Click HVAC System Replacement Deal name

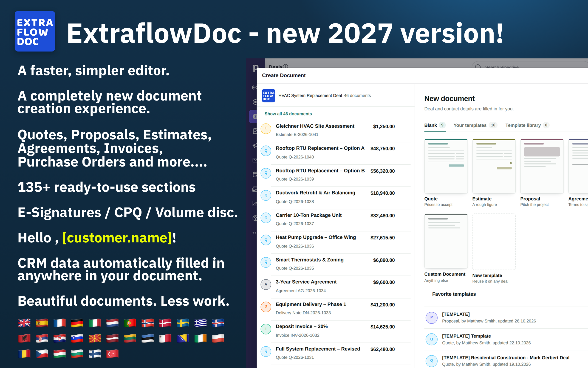click(310, 96)
